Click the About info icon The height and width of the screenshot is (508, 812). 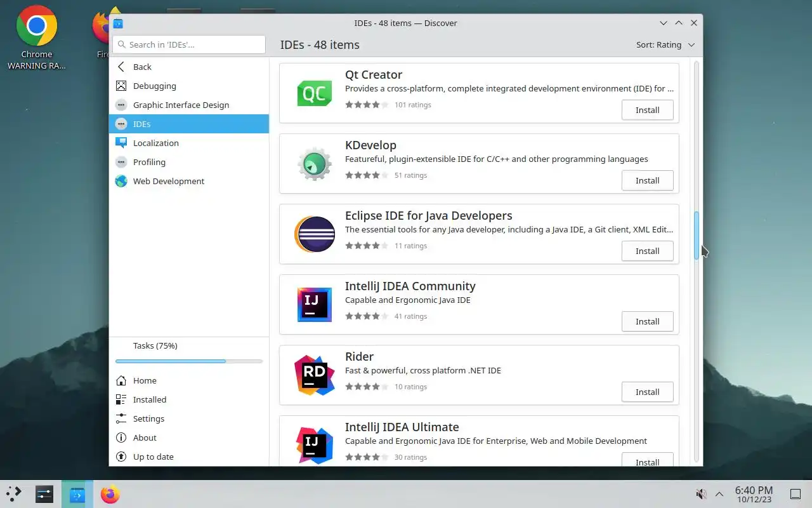point(121,438)
